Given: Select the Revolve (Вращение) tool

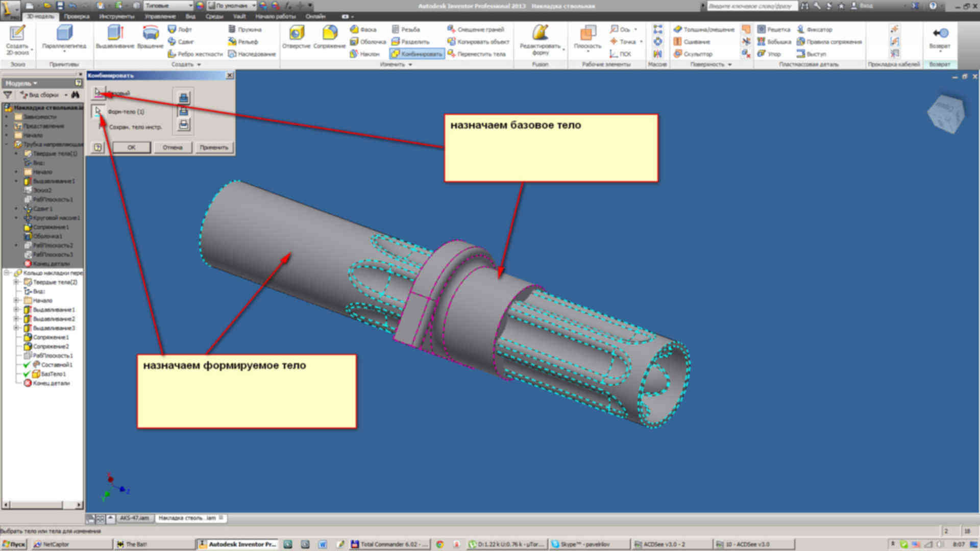Looking at the screenshot, I should tap(150, 34).
